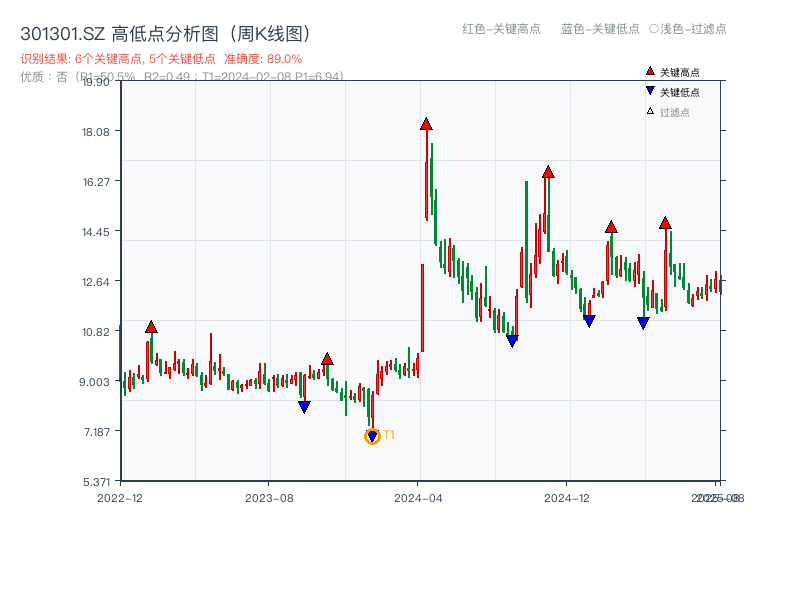Click the blue down-triangle below the mid-2023 candles
The width and height of the screenshot is (800, 600).
coord(303,404)
